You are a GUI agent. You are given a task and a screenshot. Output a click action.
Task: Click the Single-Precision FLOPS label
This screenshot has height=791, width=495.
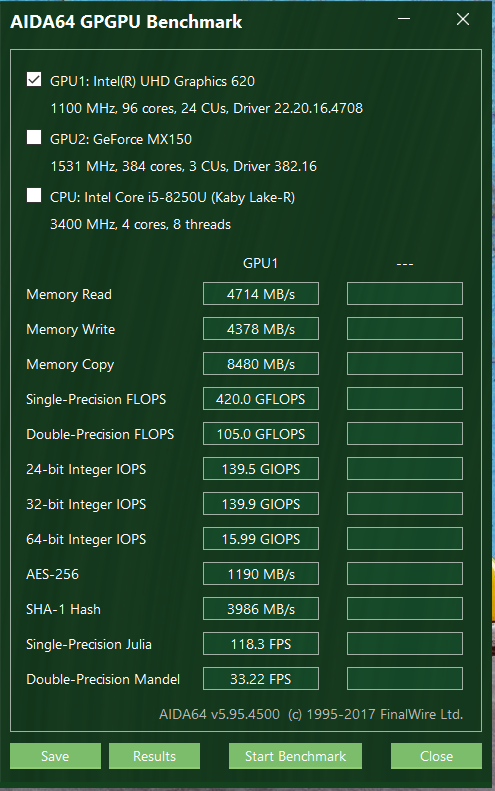(x=96, y=399)
